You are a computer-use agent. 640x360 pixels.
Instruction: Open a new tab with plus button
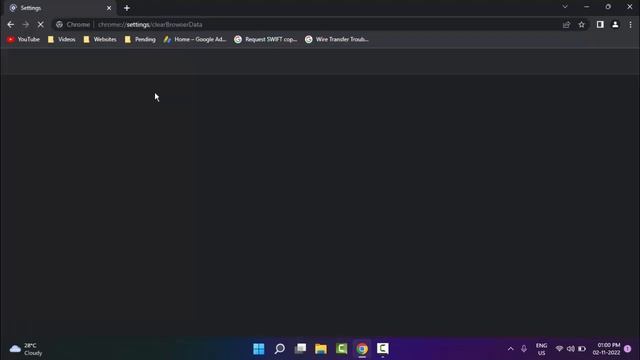(x=127, y=8)
